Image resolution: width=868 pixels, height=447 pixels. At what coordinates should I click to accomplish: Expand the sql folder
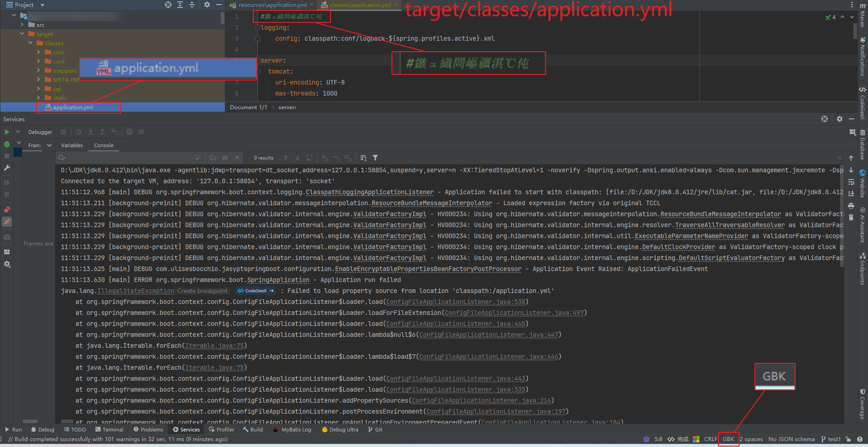point(39,89)
